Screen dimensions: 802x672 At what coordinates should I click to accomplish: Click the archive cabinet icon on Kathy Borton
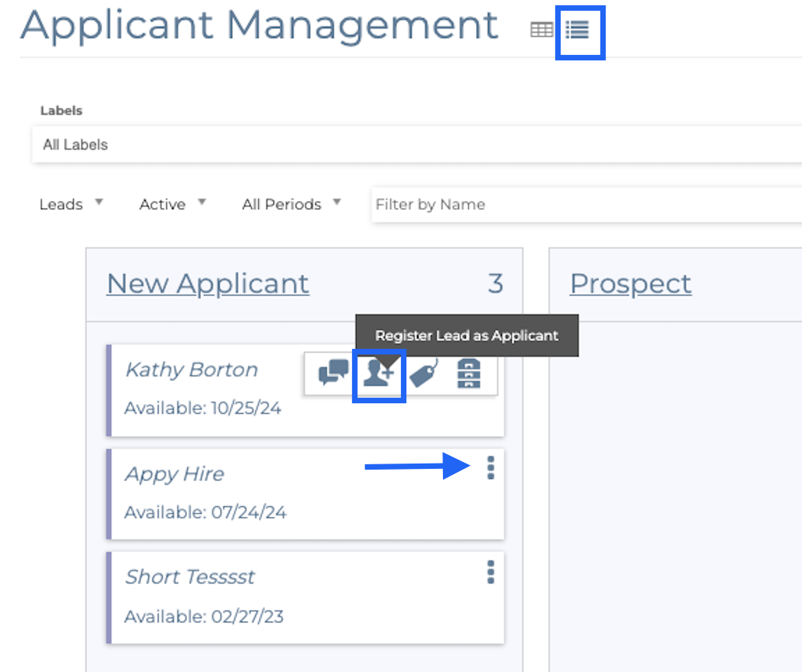tap(468, 373)
